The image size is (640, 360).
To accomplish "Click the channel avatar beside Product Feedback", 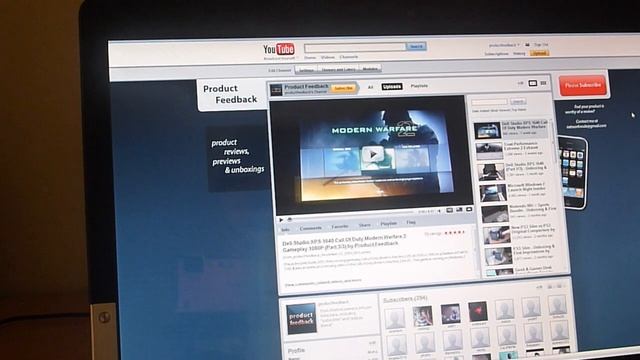I will tap(276, 89).
